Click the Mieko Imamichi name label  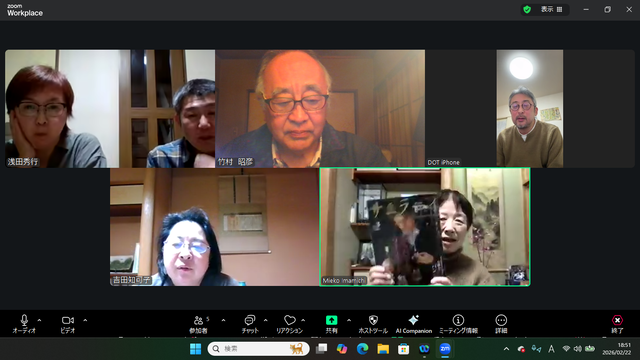344,280
